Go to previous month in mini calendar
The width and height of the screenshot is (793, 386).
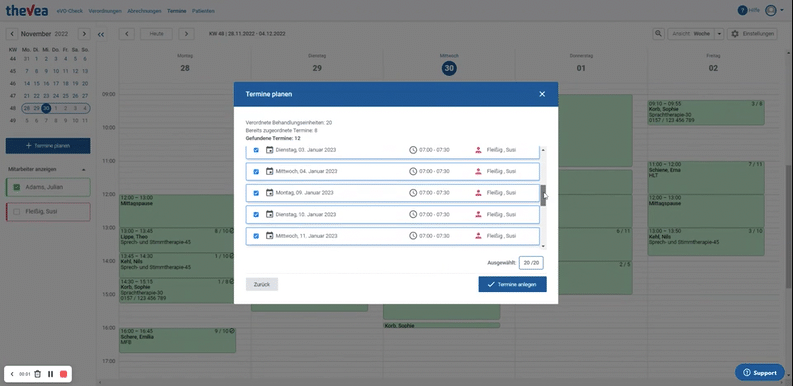coord(12,34)
